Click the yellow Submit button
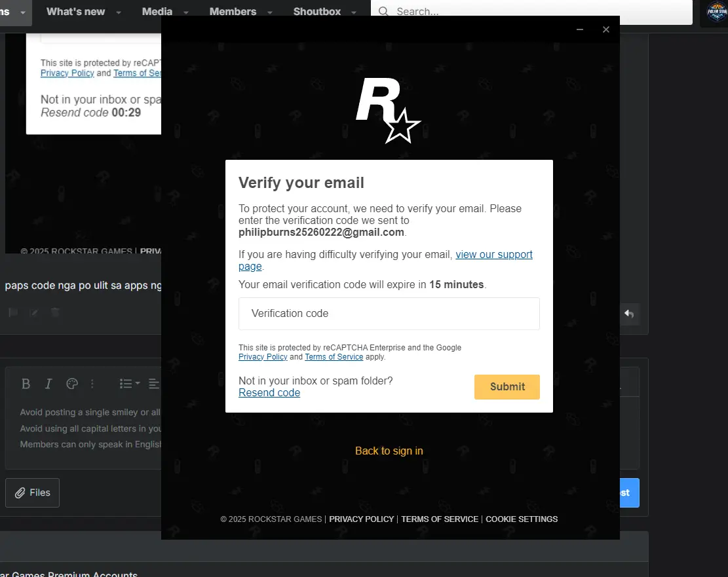 507,386
